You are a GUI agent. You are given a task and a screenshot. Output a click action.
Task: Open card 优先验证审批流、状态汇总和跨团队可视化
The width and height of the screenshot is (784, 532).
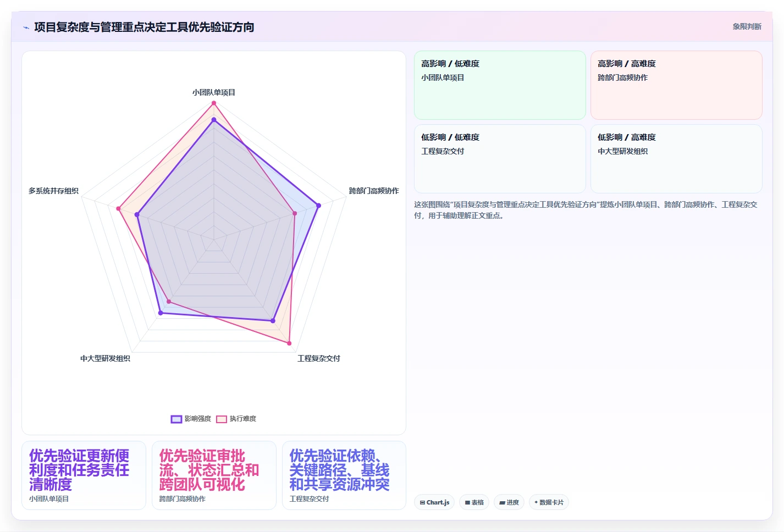tap(214, 475)
